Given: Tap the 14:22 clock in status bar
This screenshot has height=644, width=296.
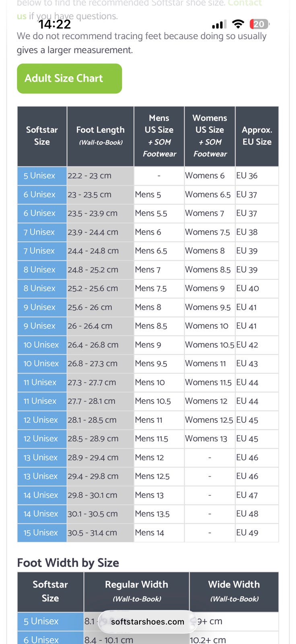Looking at the screenshot, I should (x=55, y=24).
